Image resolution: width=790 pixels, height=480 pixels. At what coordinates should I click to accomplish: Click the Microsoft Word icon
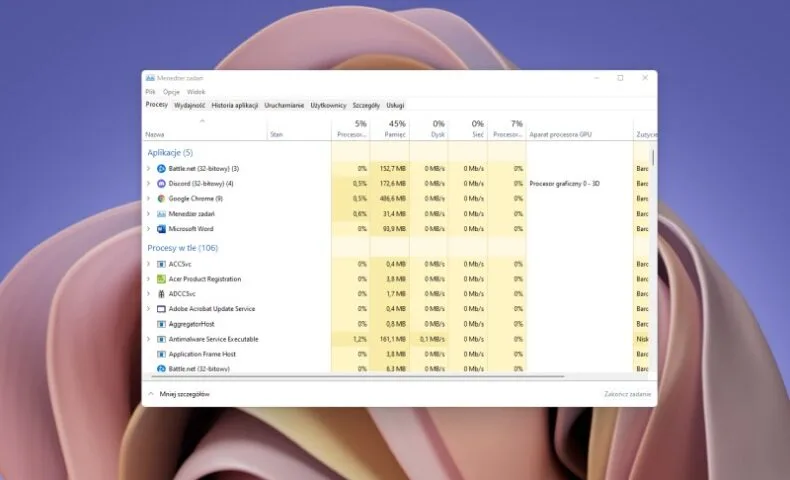(x=161, y=229)
